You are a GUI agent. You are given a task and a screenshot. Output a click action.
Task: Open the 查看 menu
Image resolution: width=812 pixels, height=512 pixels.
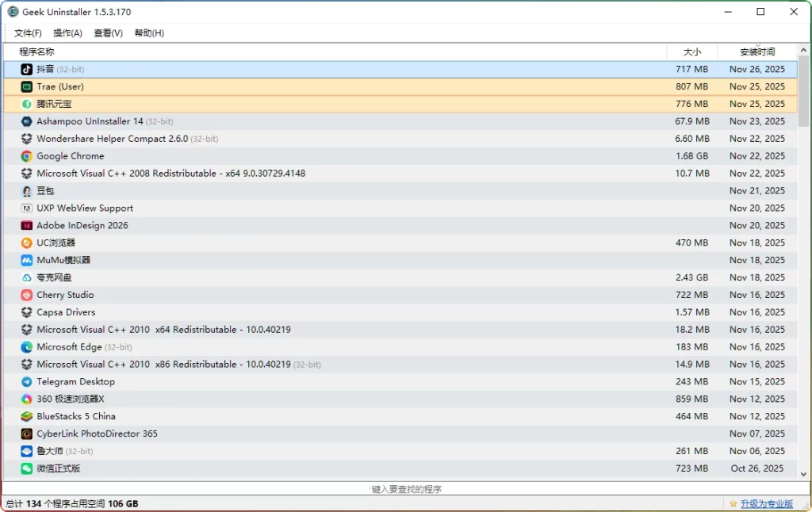coord(109,32)
